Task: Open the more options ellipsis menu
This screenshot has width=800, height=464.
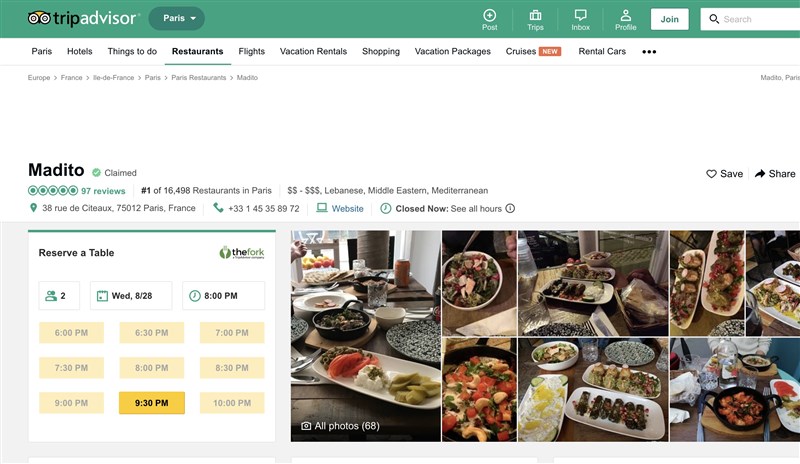Action: [x=649, y=52]
